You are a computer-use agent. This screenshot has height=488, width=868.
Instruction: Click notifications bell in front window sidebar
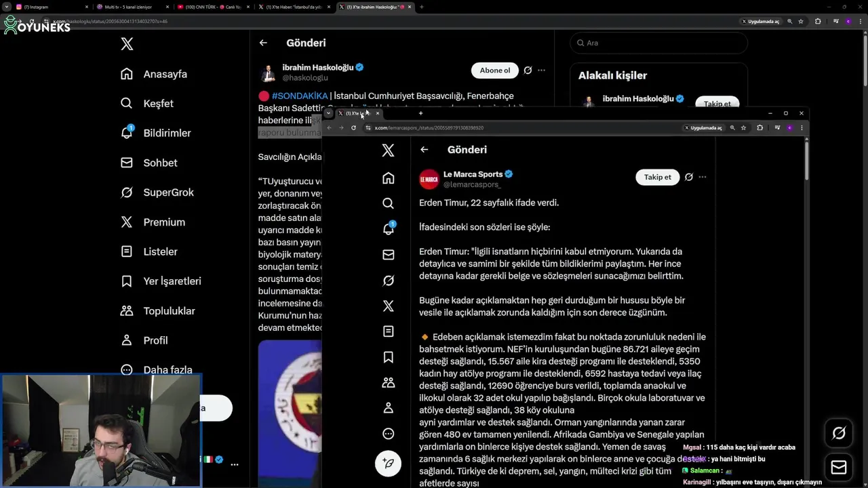[x=388, y=229]
